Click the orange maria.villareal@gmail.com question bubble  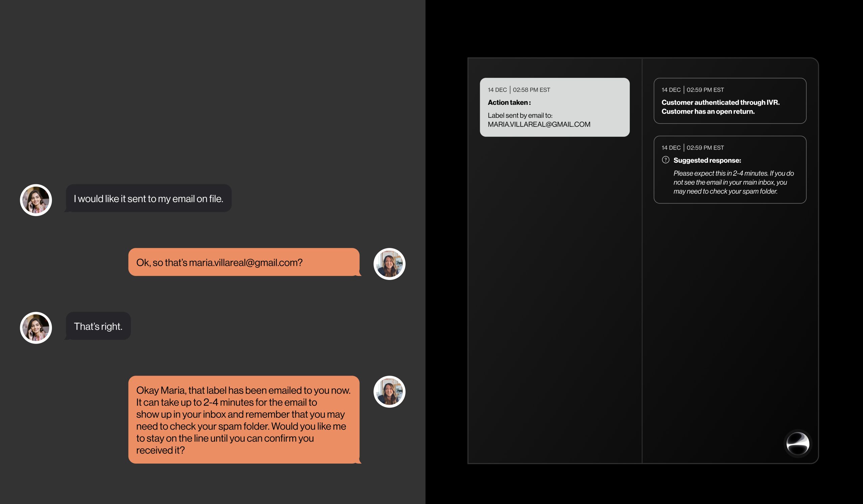point(243,262)
